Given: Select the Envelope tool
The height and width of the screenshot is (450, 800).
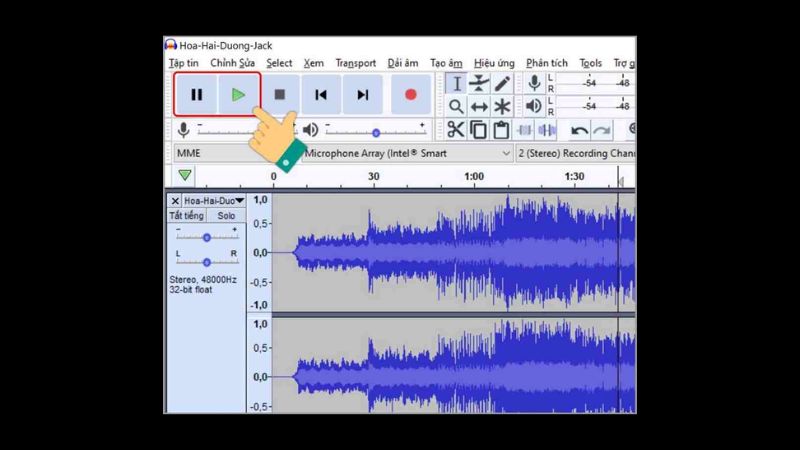Looking at the screenshot, I should (x=479, y=84).
